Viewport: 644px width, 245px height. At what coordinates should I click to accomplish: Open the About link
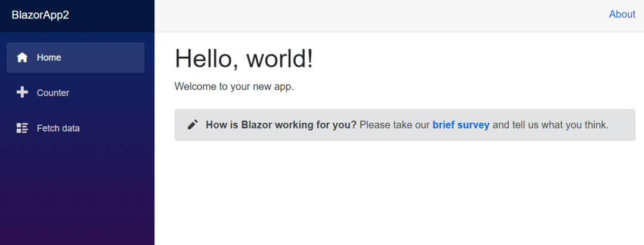(622, 14)
